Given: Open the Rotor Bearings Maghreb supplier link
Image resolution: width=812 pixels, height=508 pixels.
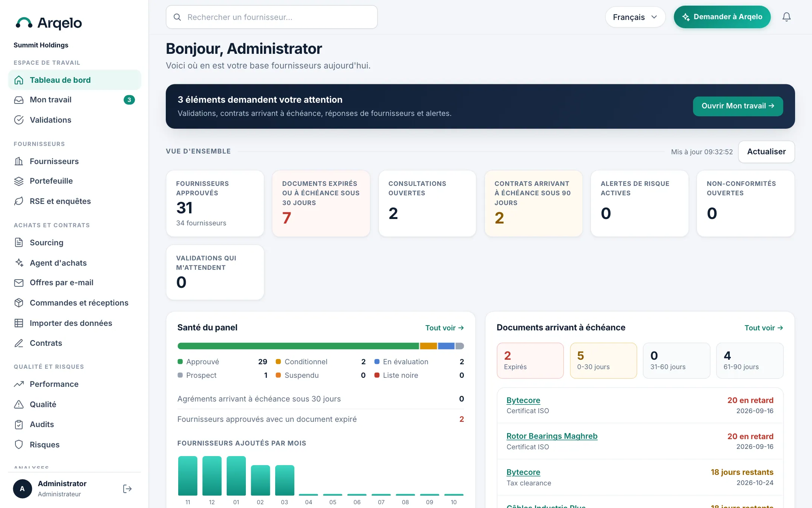Looking at the screenshot, I should [x=552, y=436].
